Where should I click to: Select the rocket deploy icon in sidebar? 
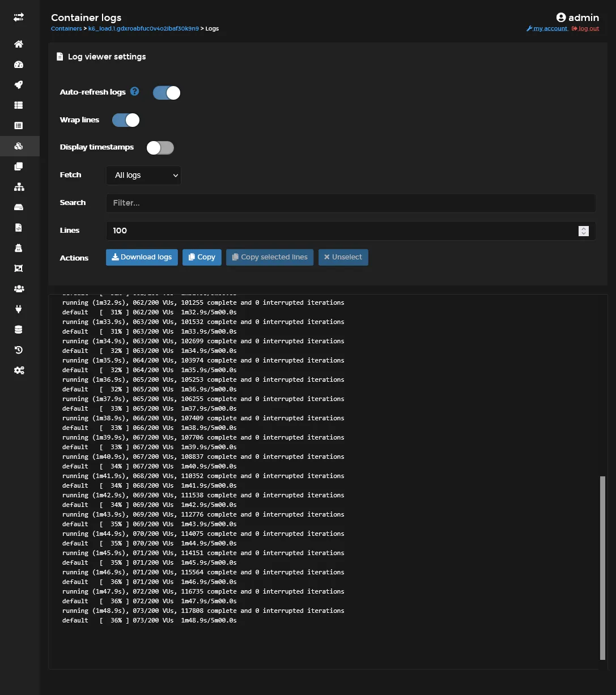coord(18,84)
